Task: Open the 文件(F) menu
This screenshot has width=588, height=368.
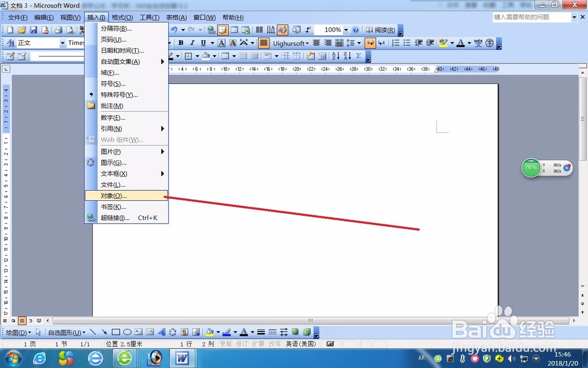Action: [x=18, y=17]
